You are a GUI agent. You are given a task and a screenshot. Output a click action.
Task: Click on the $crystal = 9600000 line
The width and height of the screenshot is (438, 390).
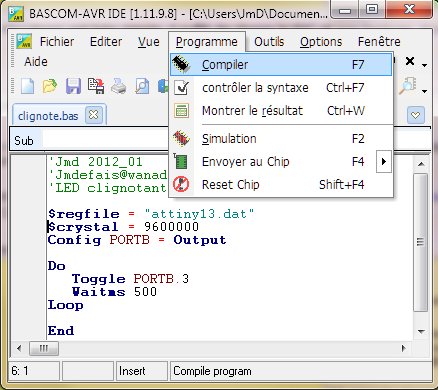point(123,227)
